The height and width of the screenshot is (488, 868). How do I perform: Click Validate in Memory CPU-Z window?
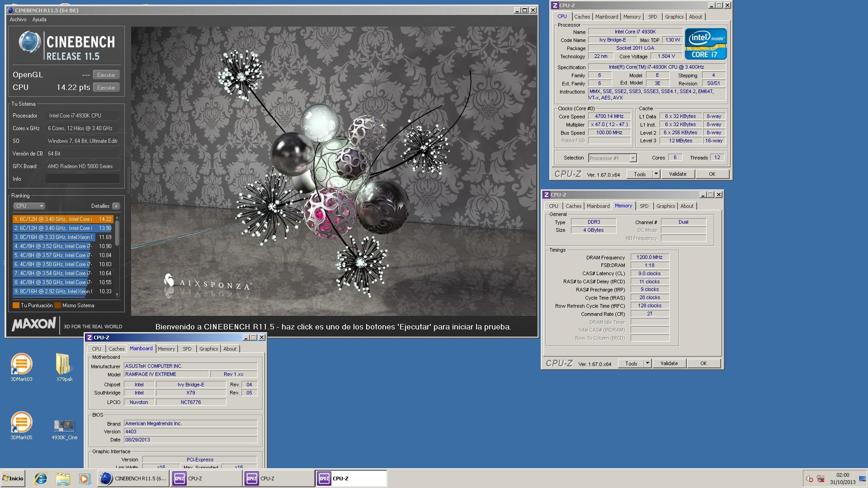(x=669, y=363)
